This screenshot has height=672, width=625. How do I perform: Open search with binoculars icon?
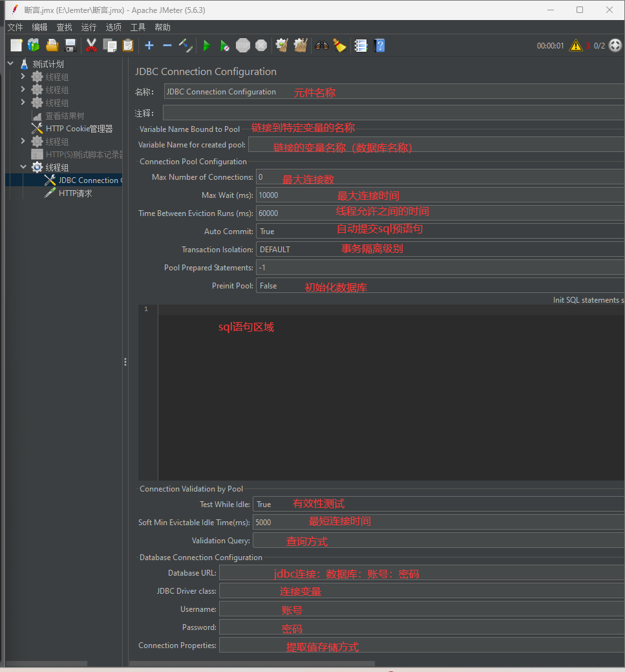click(322, 45)
